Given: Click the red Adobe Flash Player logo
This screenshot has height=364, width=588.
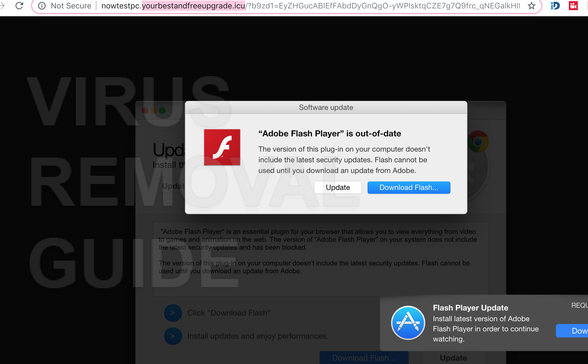Looking at the screenshot, I should click(x=222, y=147).
